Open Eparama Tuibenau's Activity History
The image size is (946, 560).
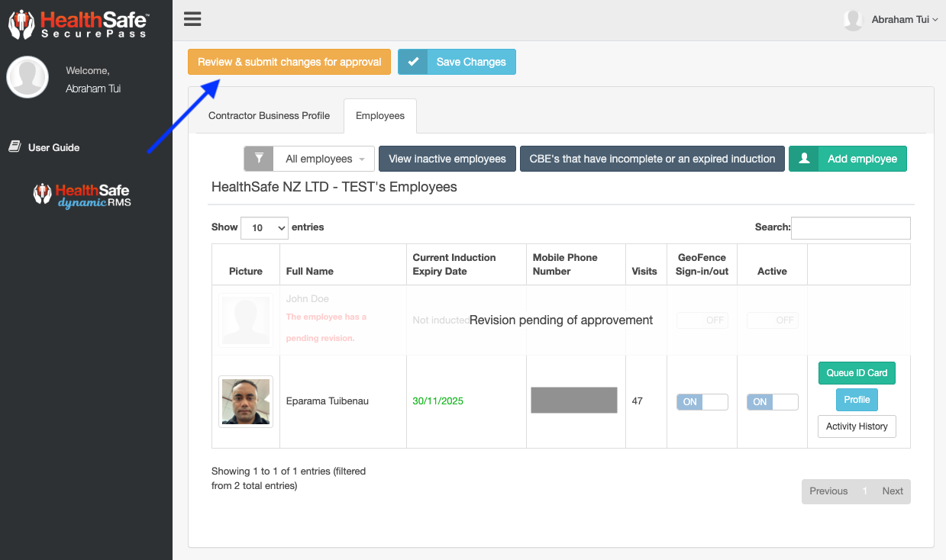pyautogui.click(x=857, y=426)
